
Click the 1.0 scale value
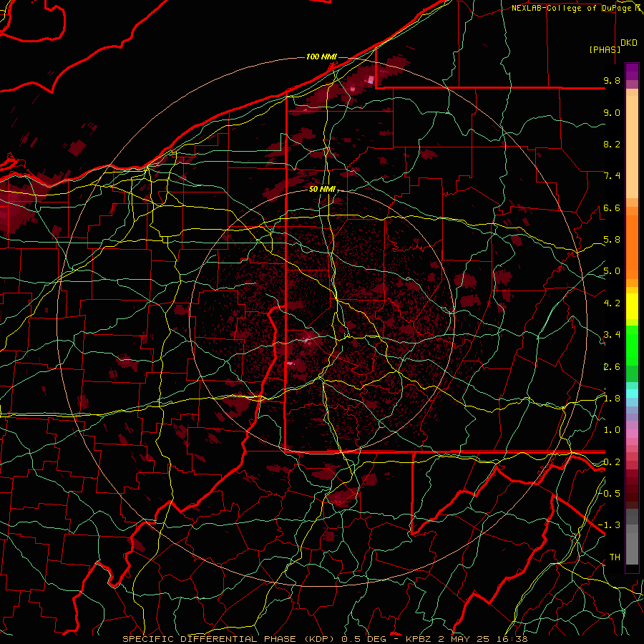[x=612, y=430]
